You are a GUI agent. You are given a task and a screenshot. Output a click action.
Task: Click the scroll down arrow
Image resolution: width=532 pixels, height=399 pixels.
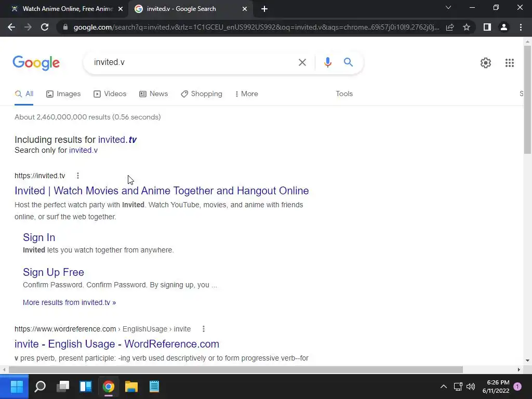click(x=527, y=361)
